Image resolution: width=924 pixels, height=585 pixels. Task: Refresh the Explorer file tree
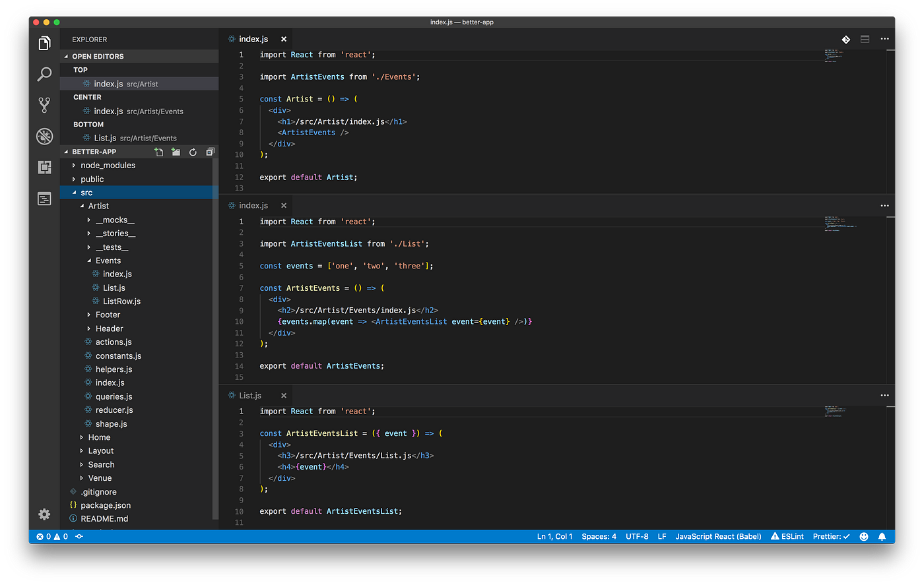coord(193,151)
